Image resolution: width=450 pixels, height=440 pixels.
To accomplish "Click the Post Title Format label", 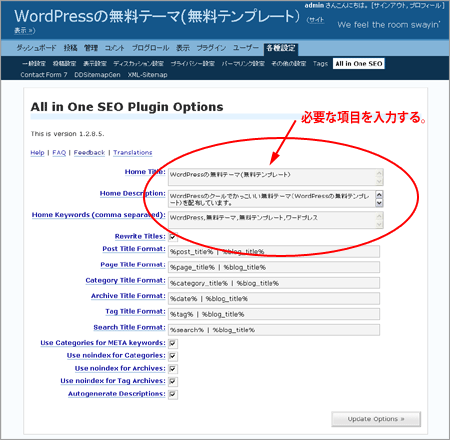I will pyautogui.click(x=134, y=249).
